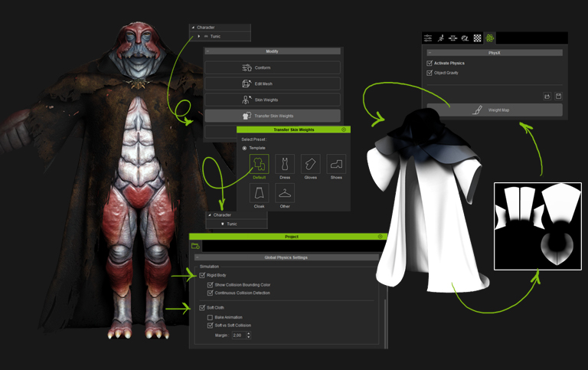The image size is (588, 370).
Task: Click the 'Select Preset :' label
Action: click(x=254, y=139)
